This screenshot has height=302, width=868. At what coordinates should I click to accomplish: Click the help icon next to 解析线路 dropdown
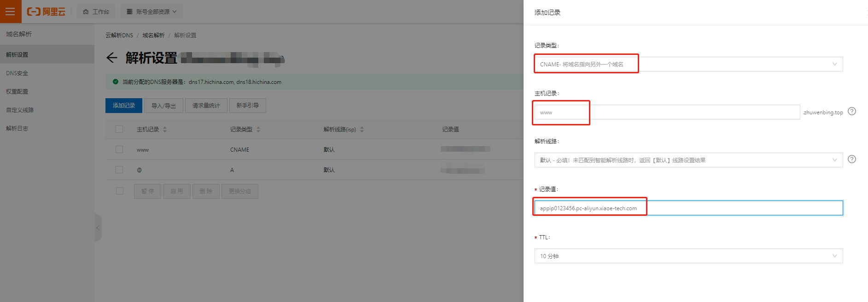pyautogui.click(x=852, y=159)
